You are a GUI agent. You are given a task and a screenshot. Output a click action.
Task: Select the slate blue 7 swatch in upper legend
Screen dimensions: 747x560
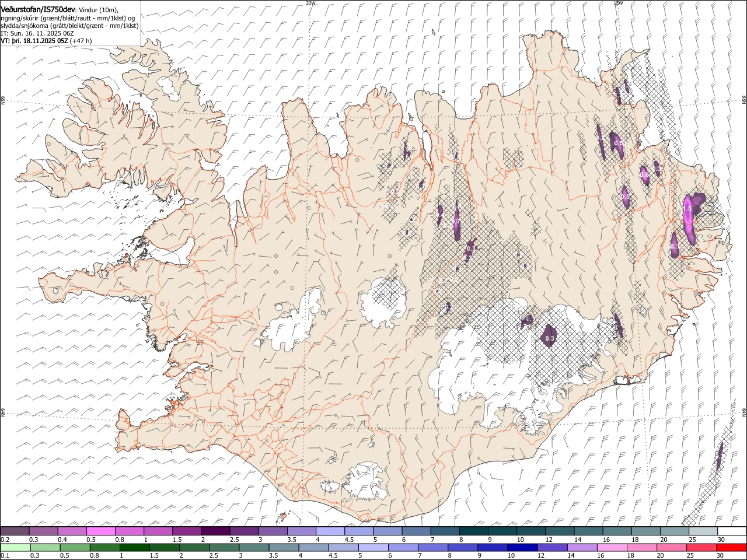(x=445, y=531)
